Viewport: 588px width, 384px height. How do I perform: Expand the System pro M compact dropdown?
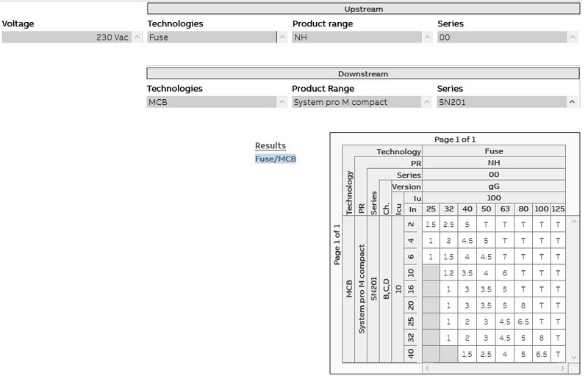pos(428,102)
